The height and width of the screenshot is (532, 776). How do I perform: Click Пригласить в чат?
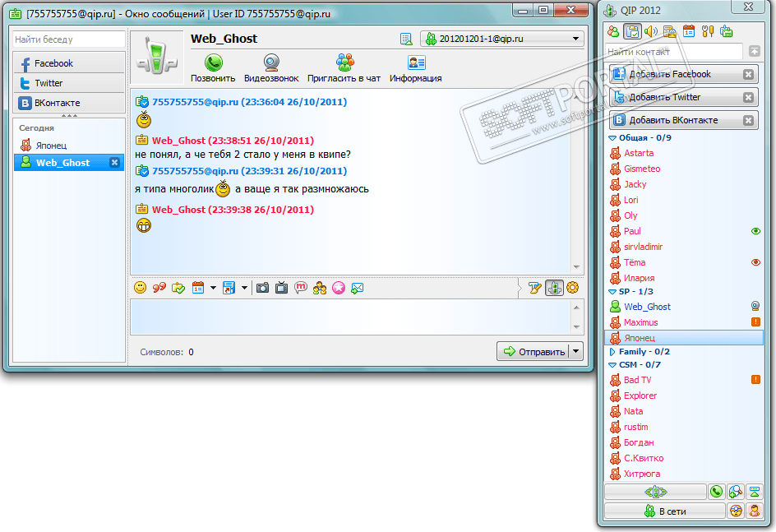[x=344, y=68]
